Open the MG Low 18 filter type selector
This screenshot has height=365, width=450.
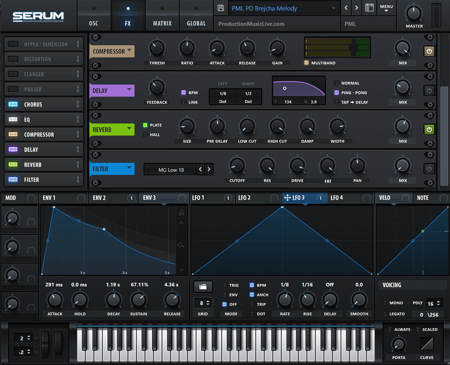pyautogui.click(x=171, y=170)
